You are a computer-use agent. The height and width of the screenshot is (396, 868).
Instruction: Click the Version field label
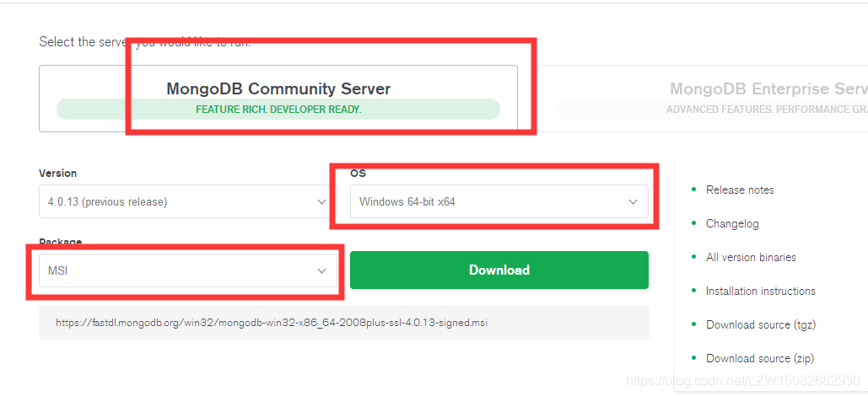57,173
